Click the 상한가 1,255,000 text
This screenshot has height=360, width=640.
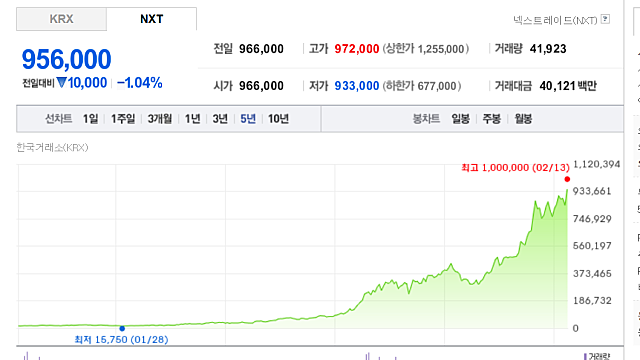(x=426, y=49)
